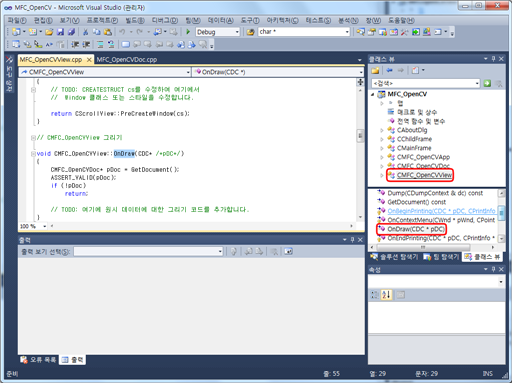This screenshot has height=383, width=512.
Task: Switch to the 오류 목록 tab
Action: click(38, 360)
